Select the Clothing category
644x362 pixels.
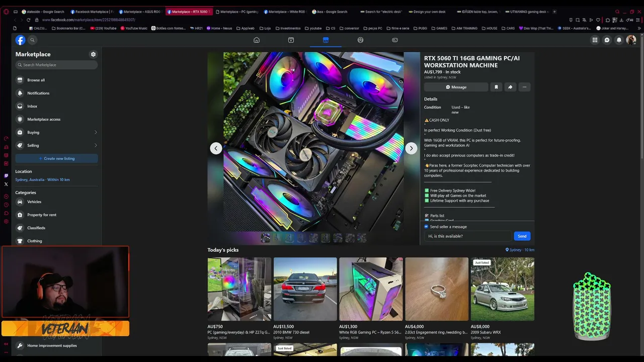pos(56,241)
